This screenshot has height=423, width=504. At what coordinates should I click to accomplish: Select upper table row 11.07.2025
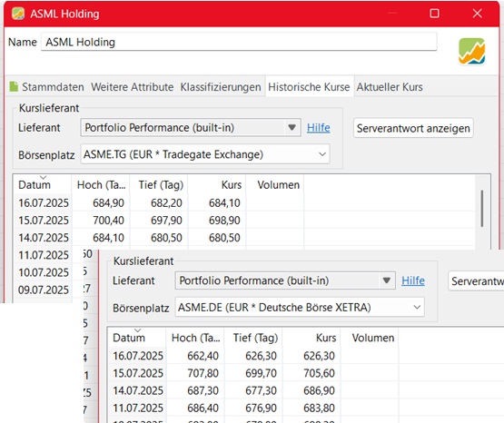[44, 255]
